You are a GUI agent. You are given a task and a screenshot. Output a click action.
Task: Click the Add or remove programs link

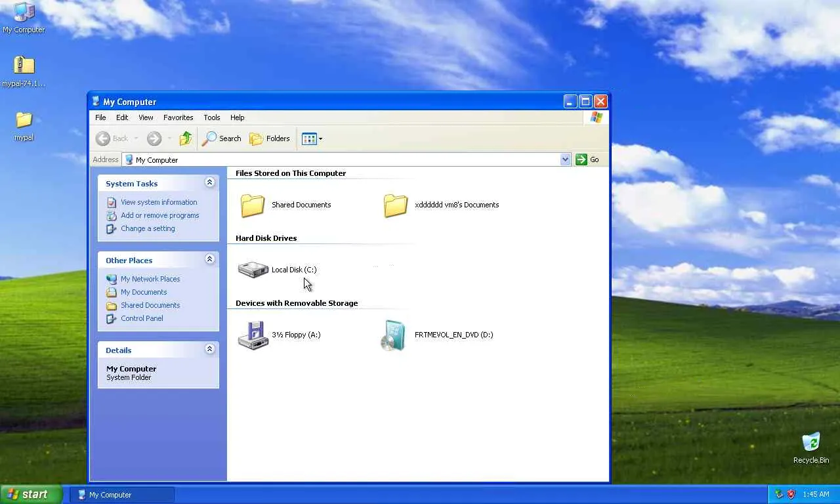coord(159,215)
